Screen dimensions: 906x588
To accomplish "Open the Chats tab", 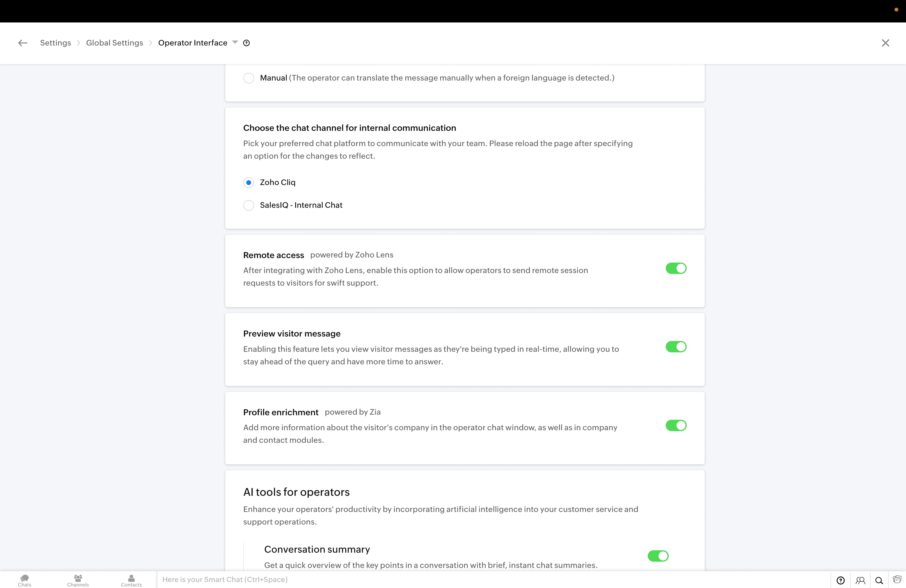I will [x=25, y=581].
